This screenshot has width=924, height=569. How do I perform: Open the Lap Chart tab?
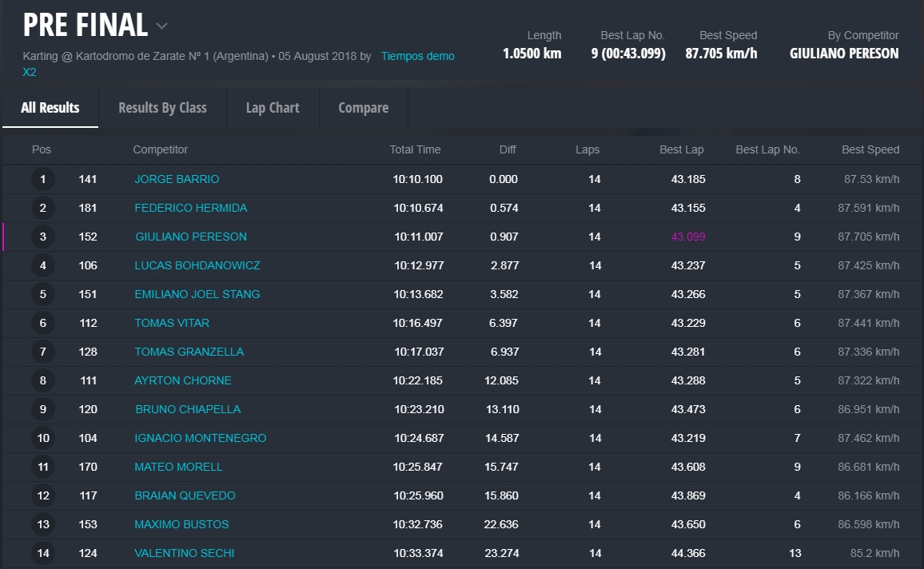273,108
